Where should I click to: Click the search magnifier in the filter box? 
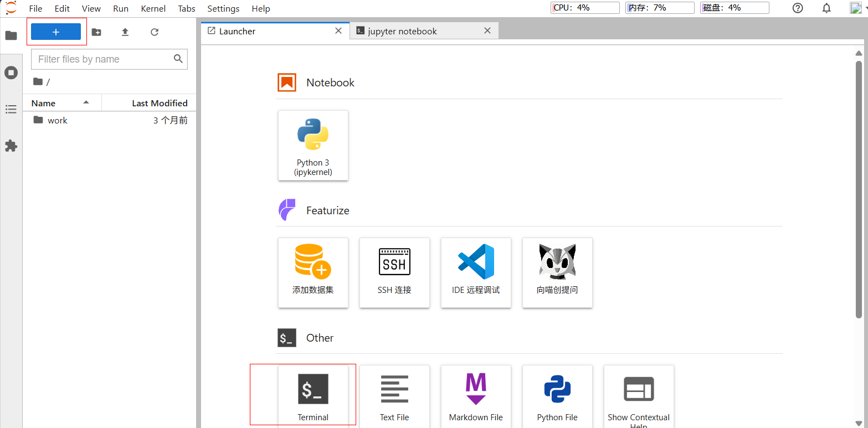(178, 59)
